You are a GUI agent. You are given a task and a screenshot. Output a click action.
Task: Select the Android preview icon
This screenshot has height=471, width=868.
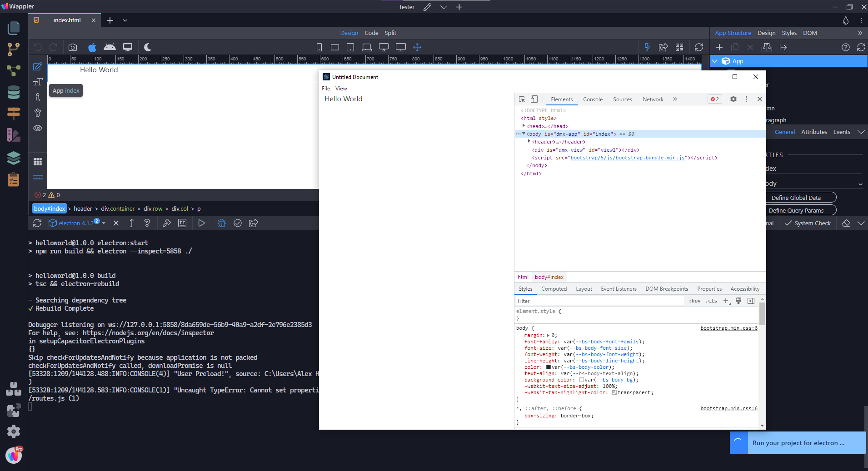pyautogui.click(x=110, y=47)
